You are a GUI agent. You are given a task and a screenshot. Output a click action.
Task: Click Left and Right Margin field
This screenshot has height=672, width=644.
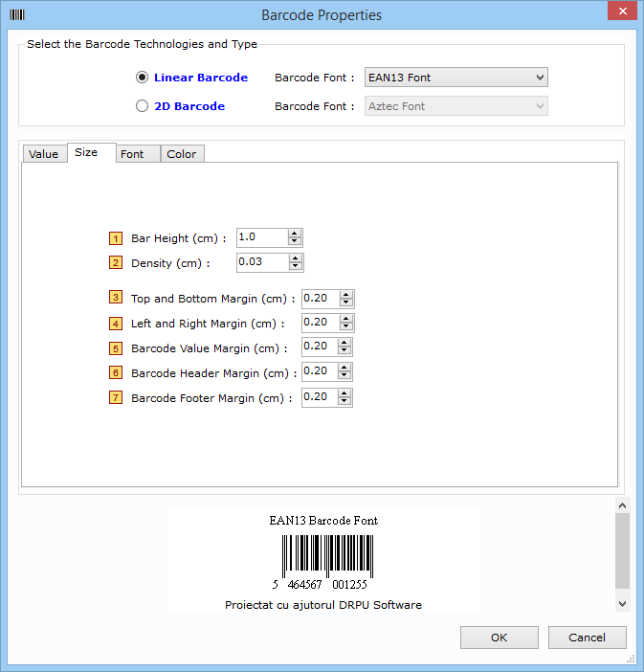[x=321, y=323]
